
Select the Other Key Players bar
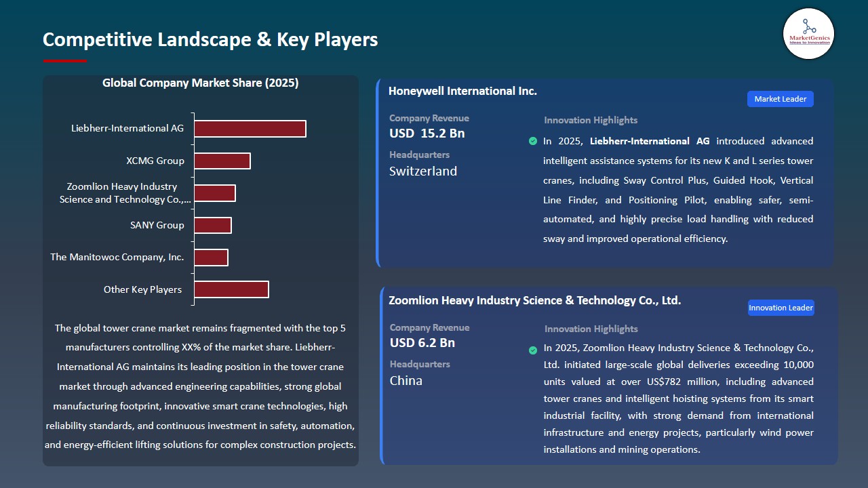[231, 289]
